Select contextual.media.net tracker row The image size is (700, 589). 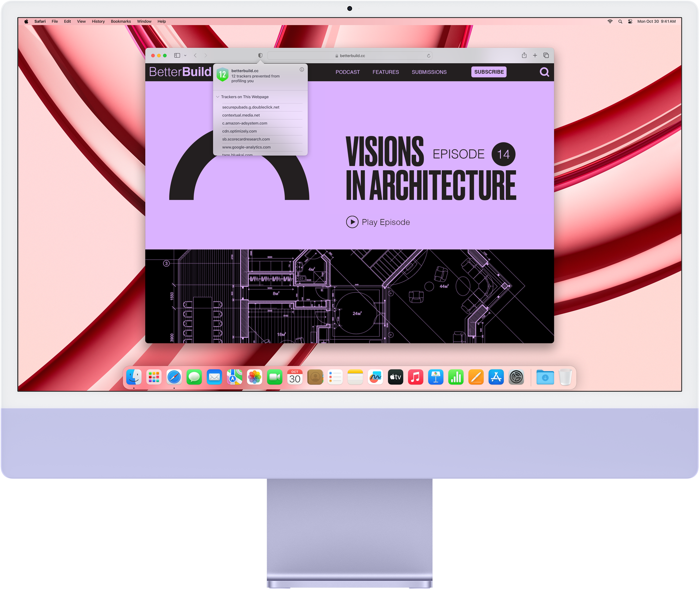262,115
